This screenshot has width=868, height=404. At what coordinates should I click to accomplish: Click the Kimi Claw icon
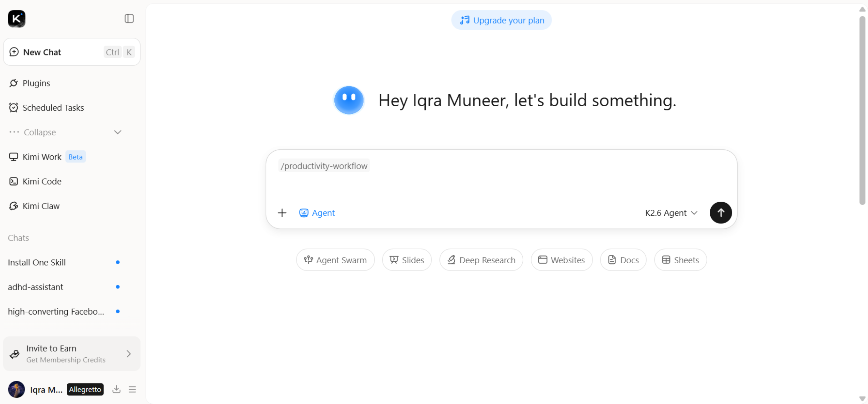pos(13,206)
